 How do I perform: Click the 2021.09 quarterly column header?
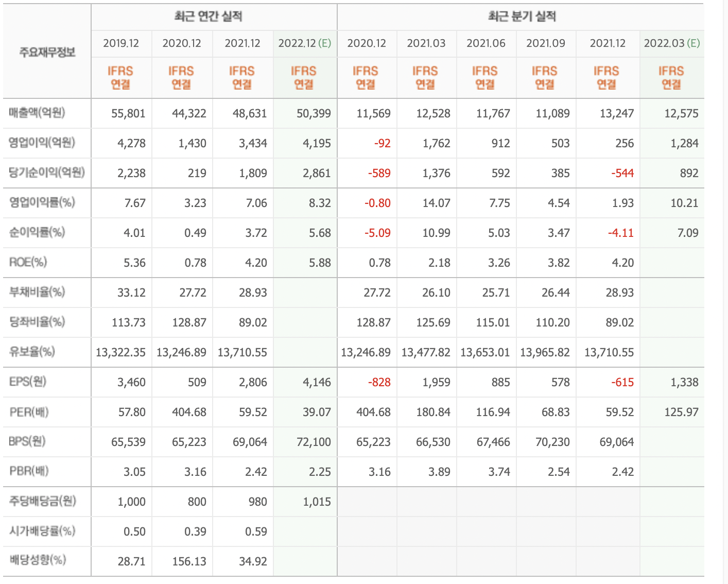[546, 43]
